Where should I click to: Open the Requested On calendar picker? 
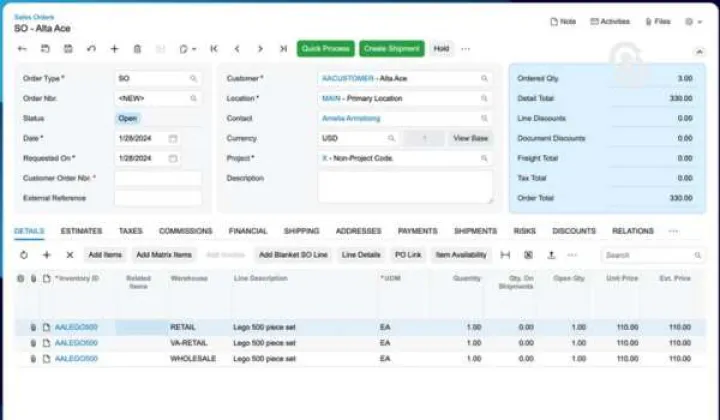[x=173, y=158]
